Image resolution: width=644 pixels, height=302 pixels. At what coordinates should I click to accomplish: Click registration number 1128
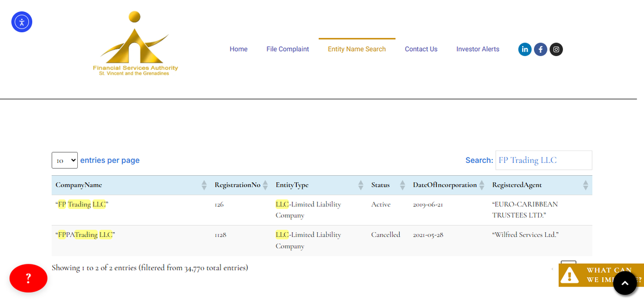click(220, 235)
